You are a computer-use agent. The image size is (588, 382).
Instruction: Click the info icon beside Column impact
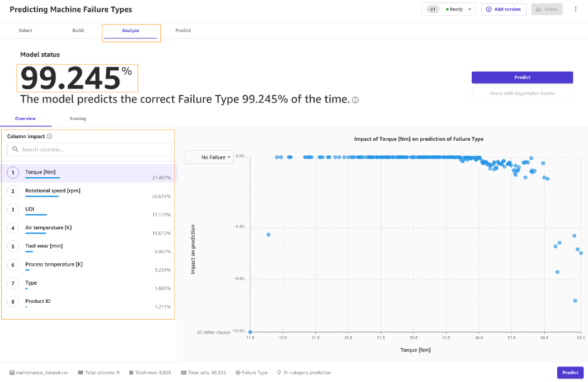[x=49, y=136]
